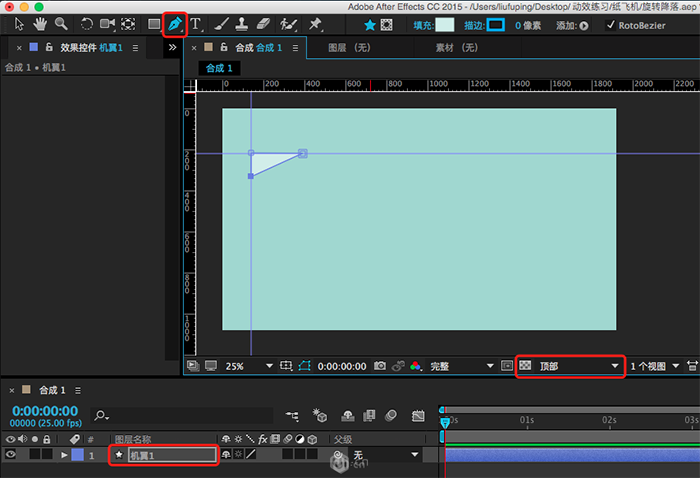700x478 pixels.
Task: Open the parent 无 dropdown for 机翼1
Action: point(385,455)
